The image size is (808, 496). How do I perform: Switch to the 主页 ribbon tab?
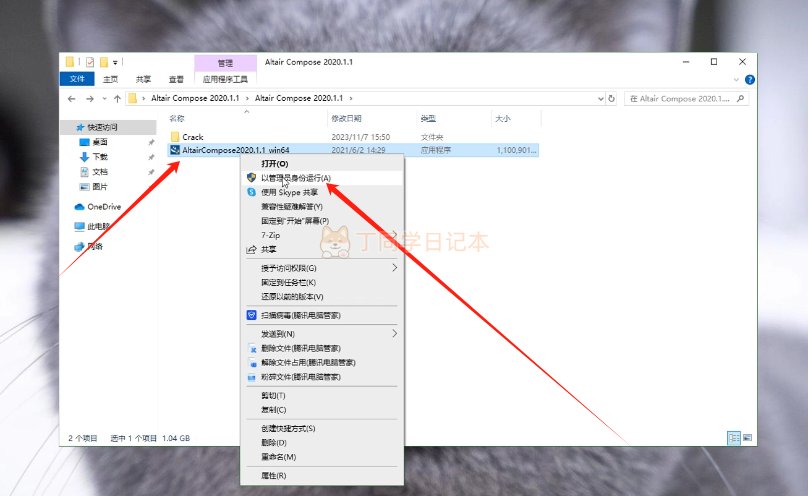[x=110, y=79]
